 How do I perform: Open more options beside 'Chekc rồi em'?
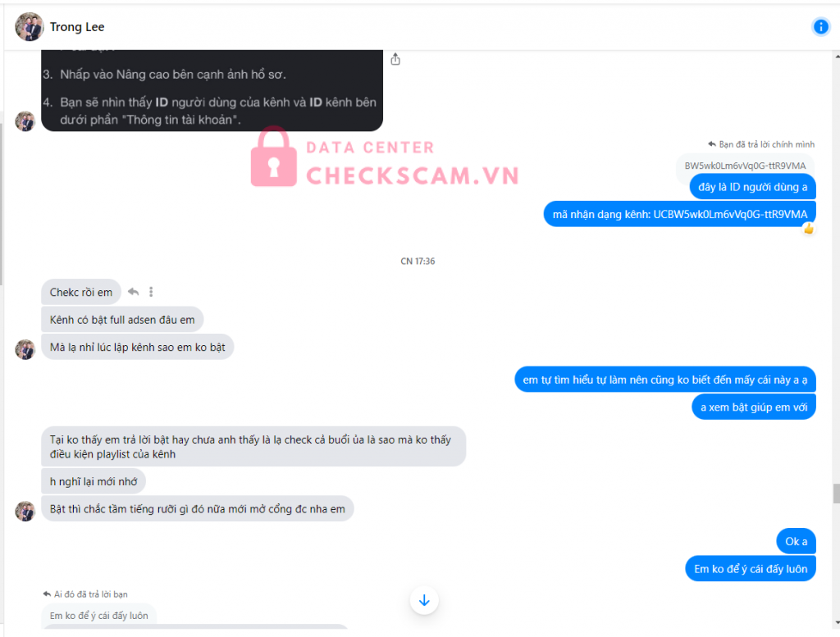(x=151, y=292)
